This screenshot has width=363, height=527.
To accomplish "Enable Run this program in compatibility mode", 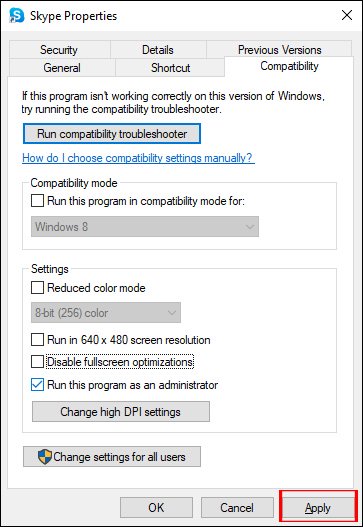I will 37,201.
